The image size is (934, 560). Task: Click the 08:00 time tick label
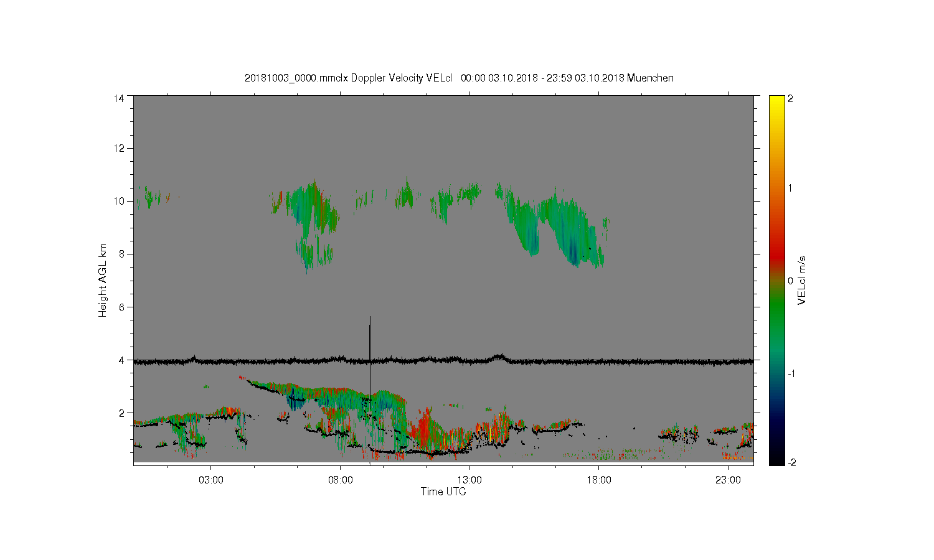341,480
